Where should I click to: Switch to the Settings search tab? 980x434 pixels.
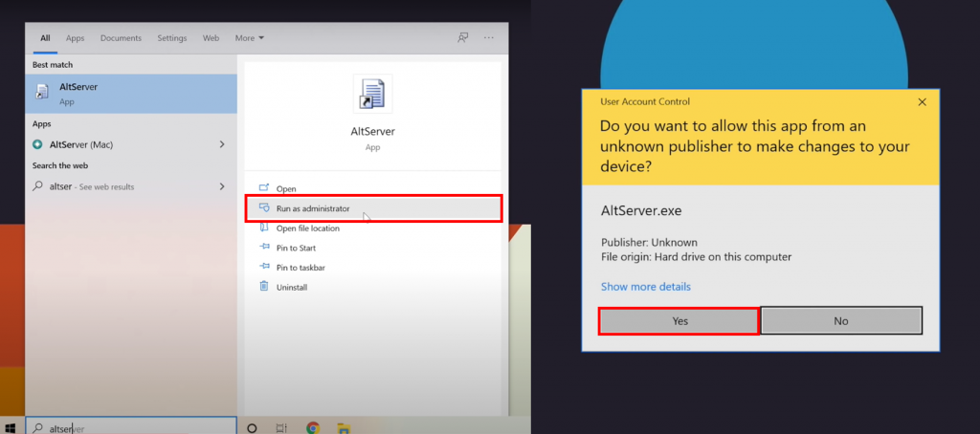tap(172, 38)
